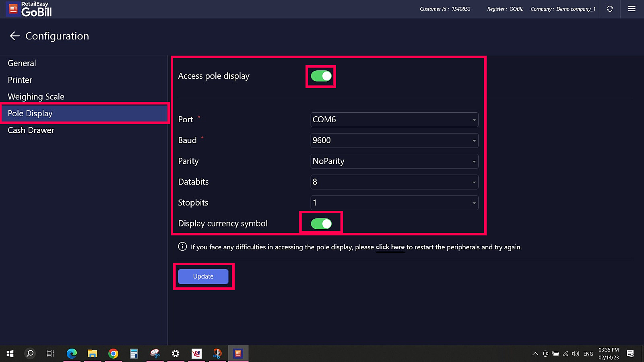Open the Stopbits dropdown
644x362 pixels.
pyautogui.click(x=394, y=203)
